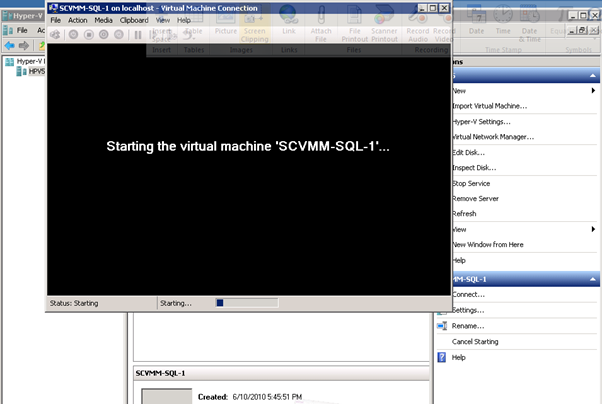
Task: Click the VM Connection title bar icon
Action: [x=53, y=8]
